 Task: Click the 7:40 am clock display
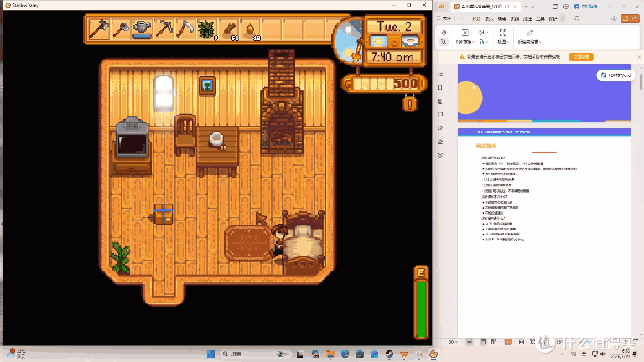click(x=393, y=57)
